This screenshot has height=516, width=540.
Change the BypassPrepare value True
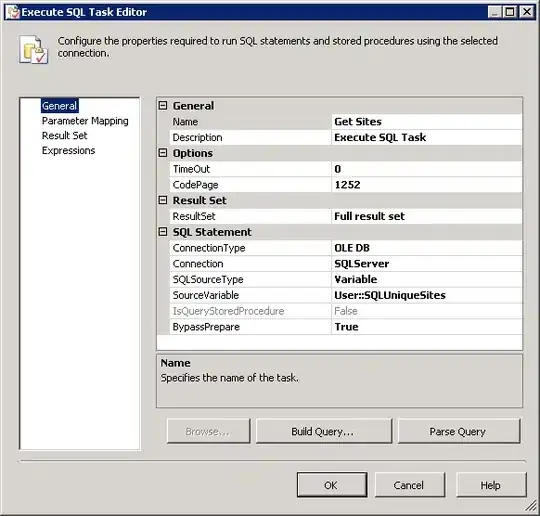point(427,327)
